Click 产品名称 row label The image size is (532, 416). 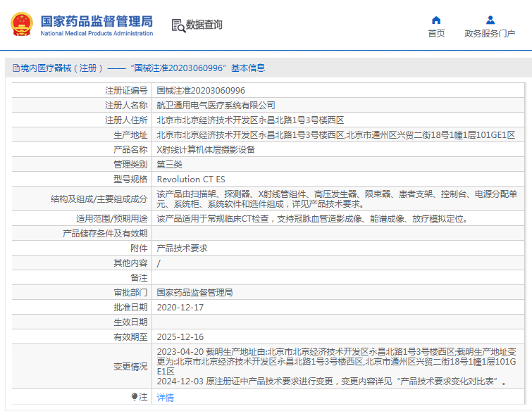(x=130, y=149)
